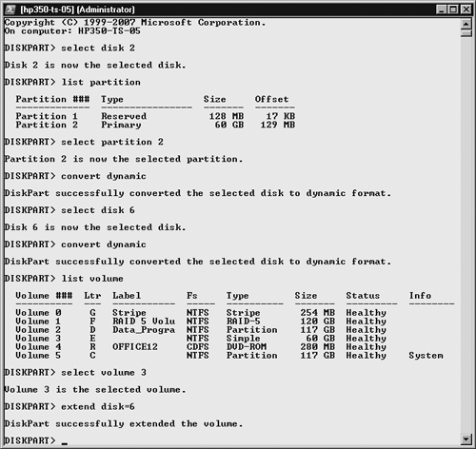Click the 'select disk 6' command
The image size is (476, 449).
98,210
